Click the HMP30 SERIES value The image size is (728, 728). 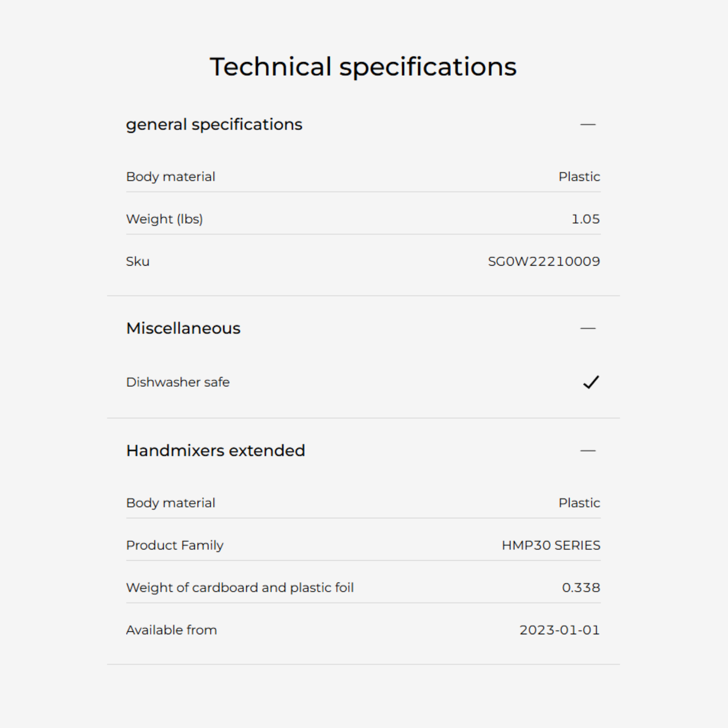(x=551, y=545)
